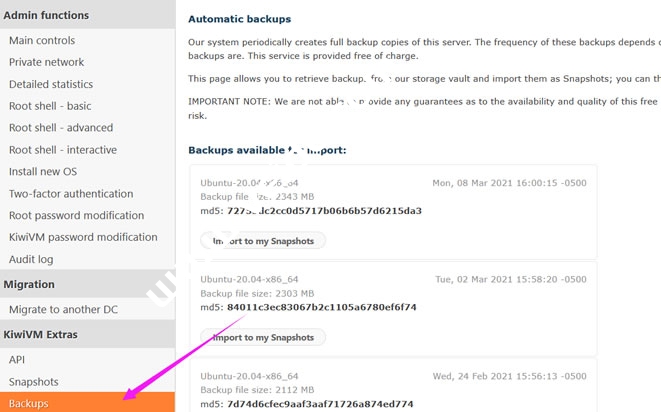Open Root shell - advanced
661x412 pixels.
(x=61, y=128)
